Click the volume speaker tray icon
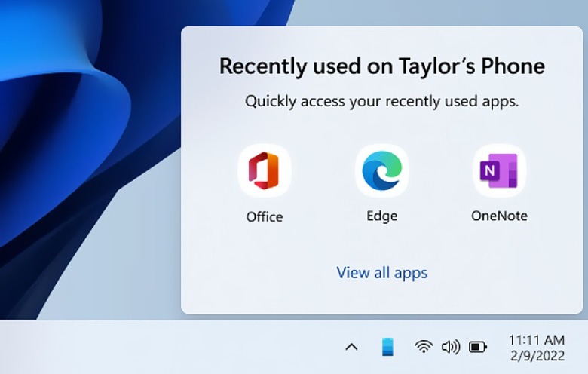588x374 pixels. click(x=450, y=347)
